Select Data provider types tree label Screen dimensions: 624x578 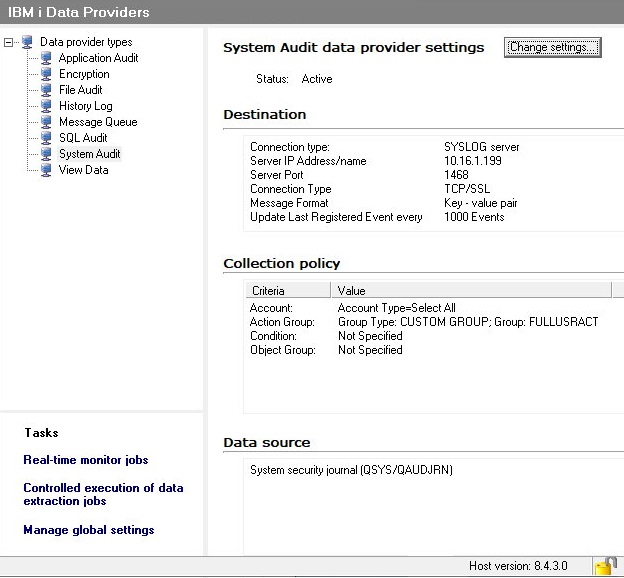86,42
